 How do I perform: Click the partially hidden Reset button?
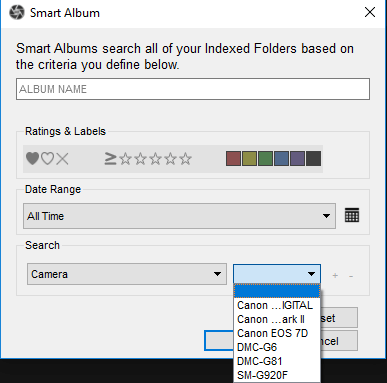[x=339, y=318]
